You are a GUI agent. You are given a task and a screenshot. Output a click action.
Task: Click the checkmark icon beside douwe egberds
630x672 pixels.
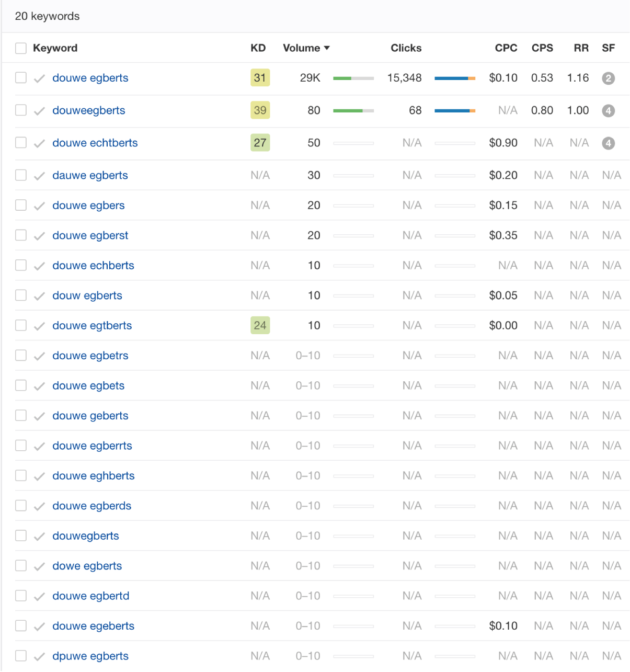[39, 507]
